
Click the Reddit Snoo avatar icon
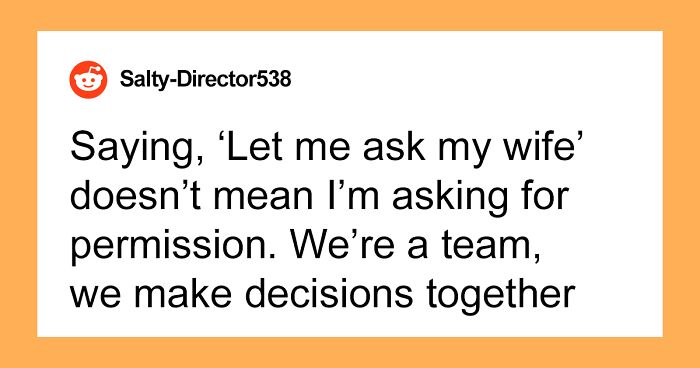pyautogui.click(x=88, y=79)
